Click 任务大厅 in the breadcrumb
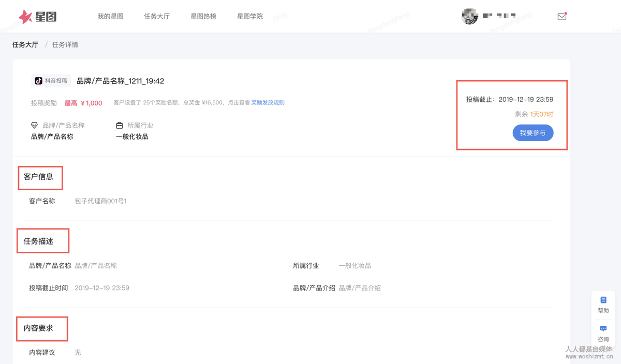The width and height of the screenshot is (621, 364). (25, 45)
